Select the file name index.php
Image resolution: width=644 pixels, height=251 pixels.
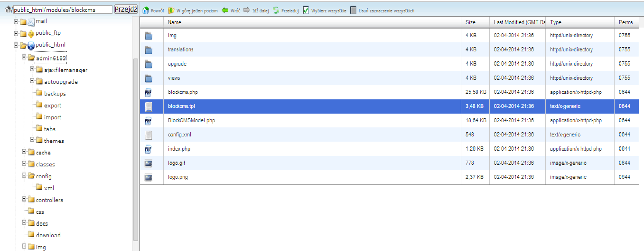[179, 149]
